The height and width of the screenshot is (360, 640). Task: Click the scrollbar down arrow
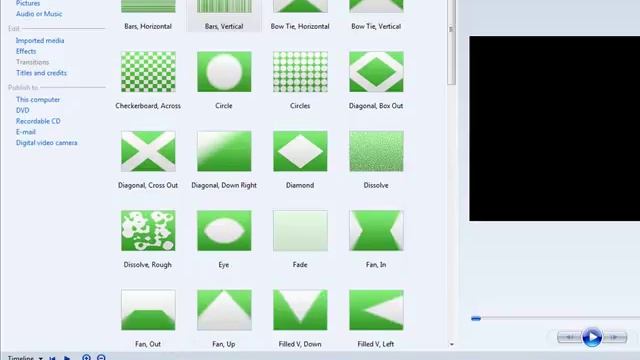pos(451,344)
